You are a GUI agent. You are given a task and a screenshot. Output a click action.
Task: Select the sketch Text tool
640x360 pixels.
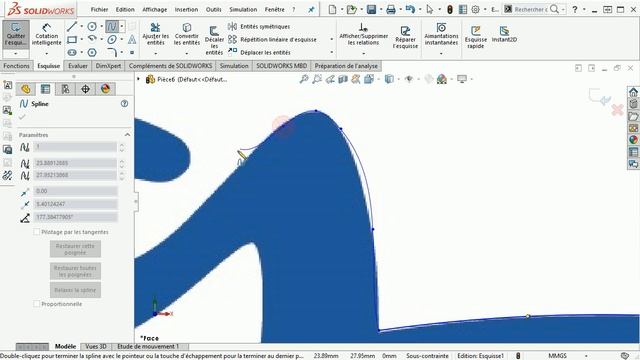point(132,40)
